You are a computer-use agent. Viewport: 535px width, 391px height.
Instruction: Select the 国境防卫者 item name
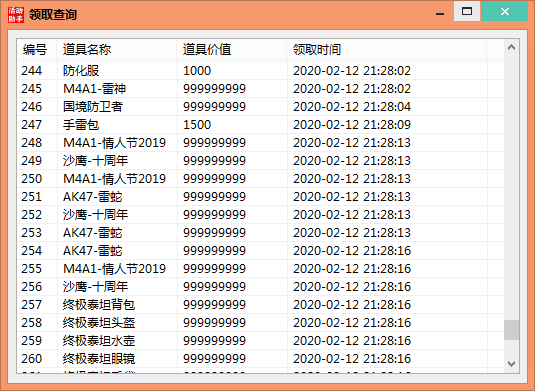93,107
